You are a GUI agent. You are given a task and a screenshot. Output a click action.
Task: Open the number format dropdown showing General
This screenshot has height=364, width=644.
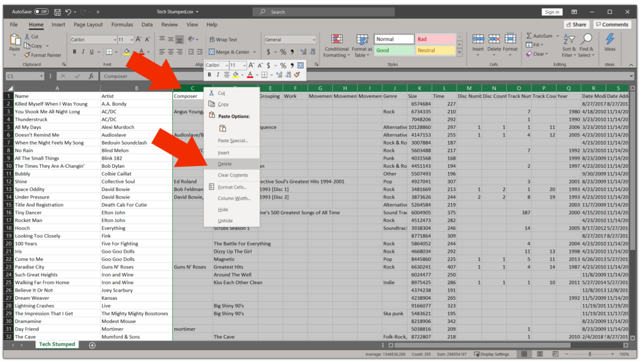pos(314,40)
